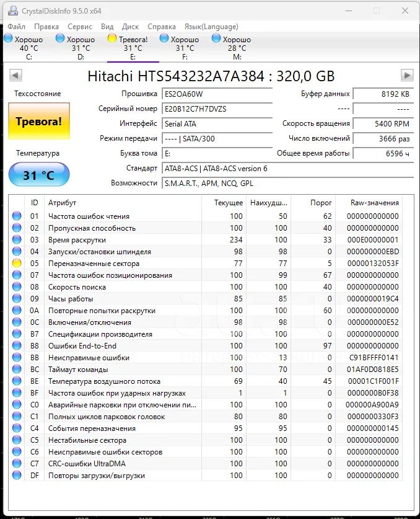Click the status orb for drive M:
This screenshot has height=519, width=420.
pyautogui.click(x=216, y=38)
